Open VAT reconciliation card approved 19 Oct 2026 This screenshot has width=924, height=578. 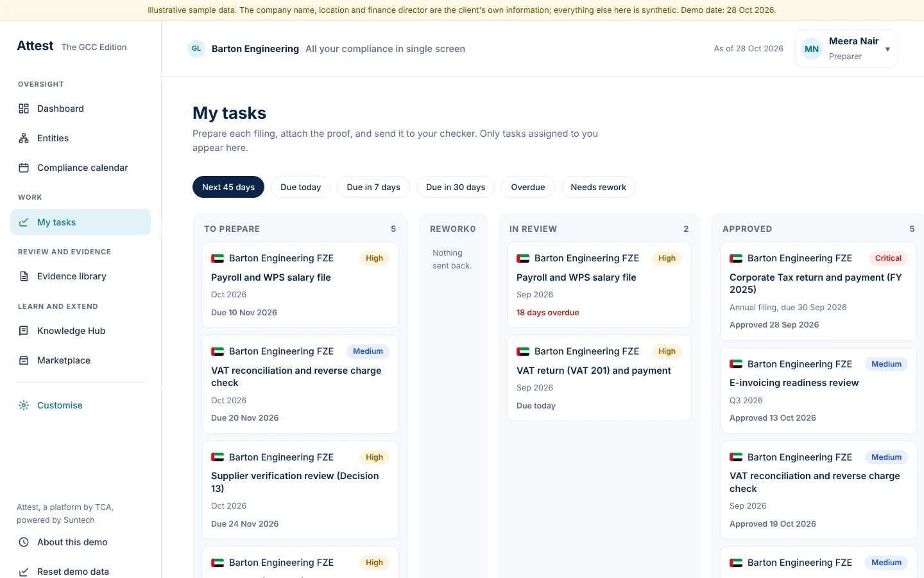819,490
